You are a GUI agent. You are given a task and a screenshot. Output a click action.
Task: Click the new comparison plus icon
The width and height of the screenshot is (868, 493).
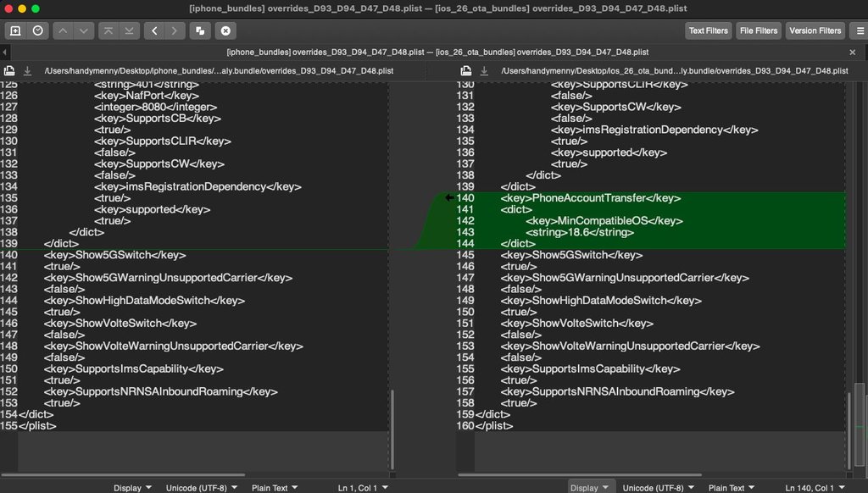pyautogui.click(x=15, y=30)
